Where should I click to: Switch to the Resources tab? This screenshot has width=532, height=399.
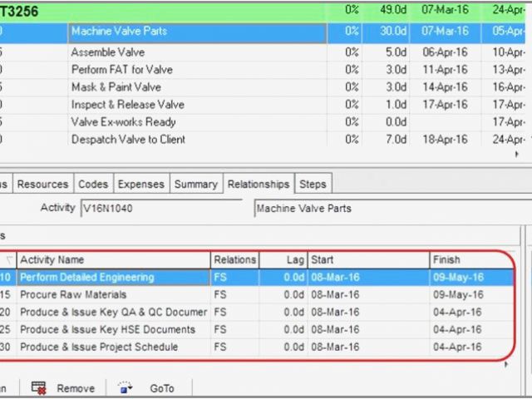point(42,184)
